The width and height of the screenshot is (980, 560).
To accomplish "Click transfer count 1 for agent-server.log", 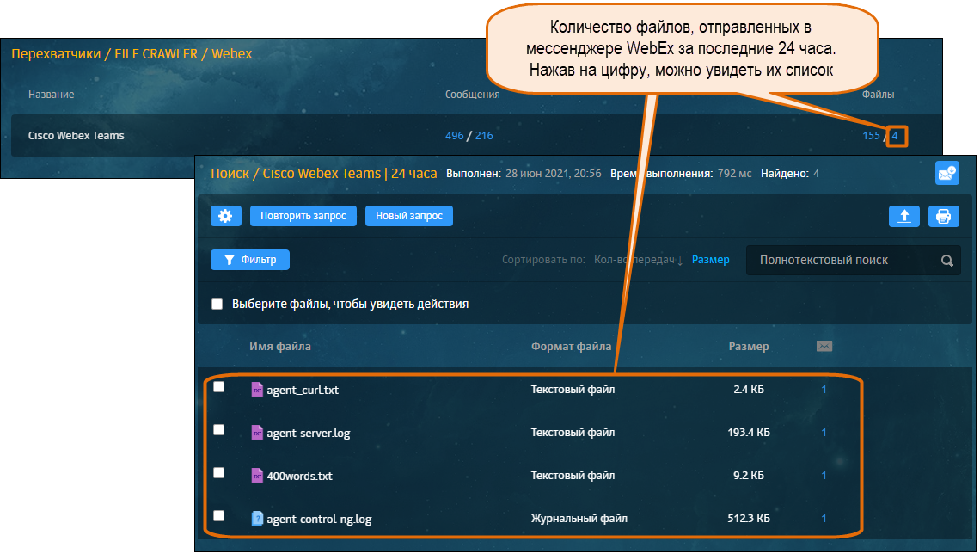I will (824, 433).
